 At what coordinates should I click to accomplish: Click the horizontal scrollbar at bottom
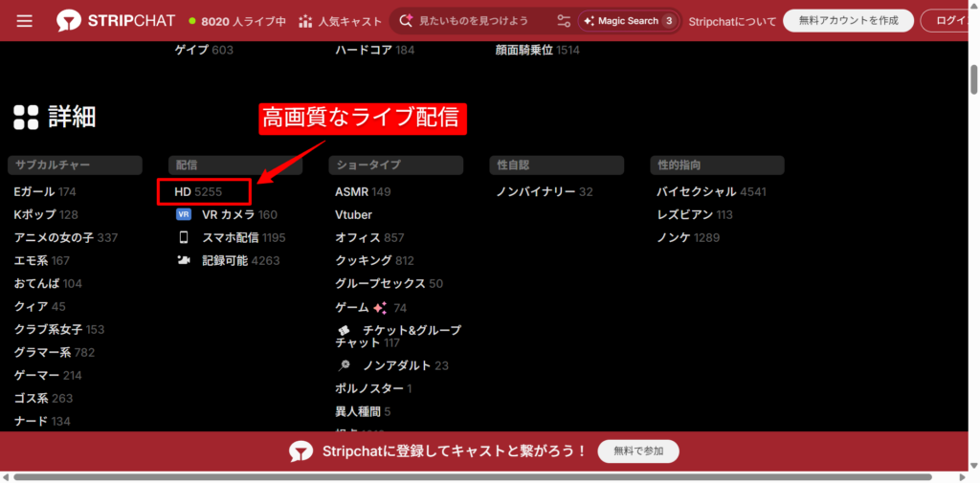click(473, 476)
